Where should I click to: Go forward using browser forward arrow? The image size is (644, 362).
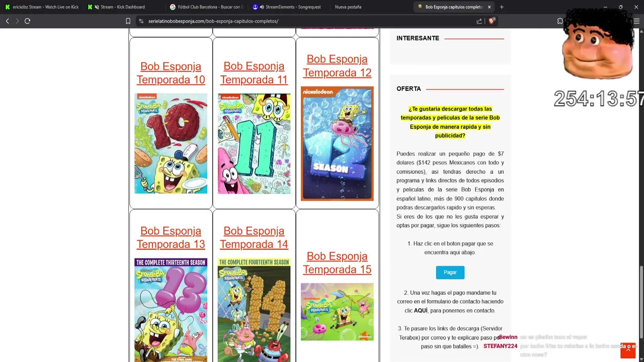17,21
